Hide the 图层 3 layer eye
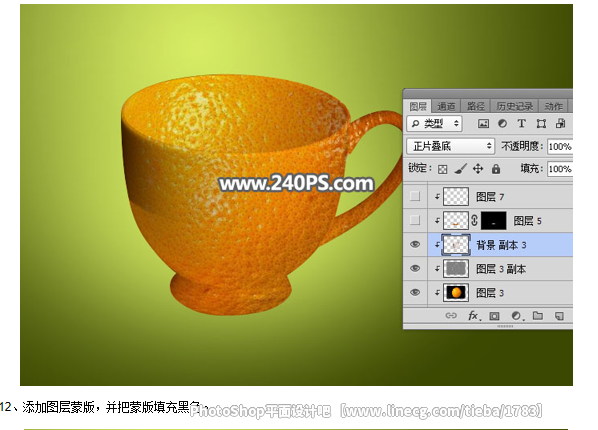The height and width of the screenshot is (430, 598). tap(415, 292)
